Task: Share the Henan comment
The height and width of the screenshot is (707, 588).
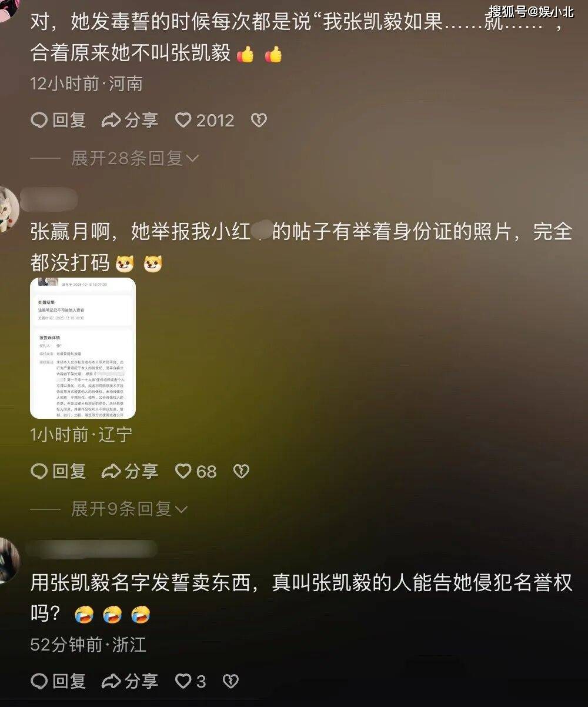Action: [130, 120]
